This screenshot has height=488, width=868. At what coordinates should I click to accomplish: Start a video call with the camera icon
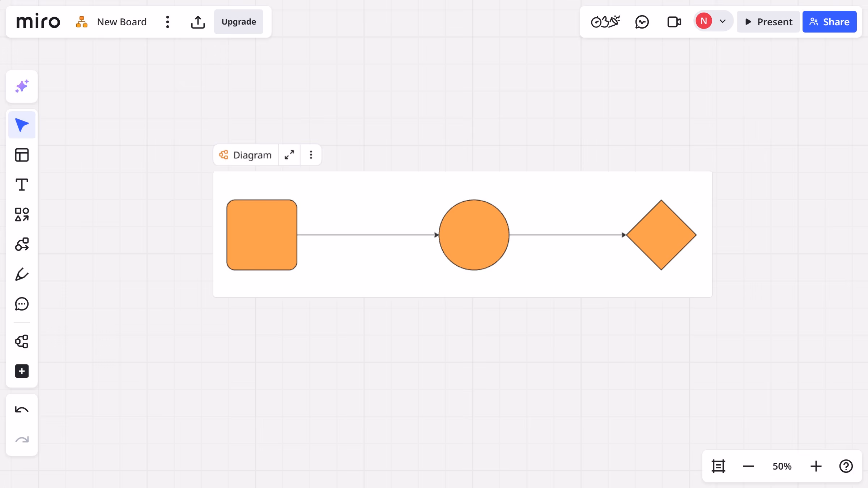coord(674,22)
